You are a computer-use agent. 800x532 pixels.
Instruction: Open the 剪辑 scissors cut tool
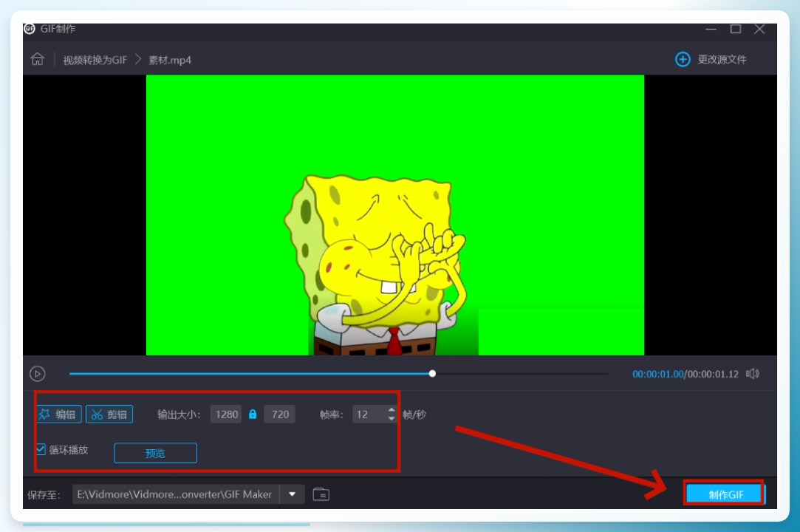109,414
